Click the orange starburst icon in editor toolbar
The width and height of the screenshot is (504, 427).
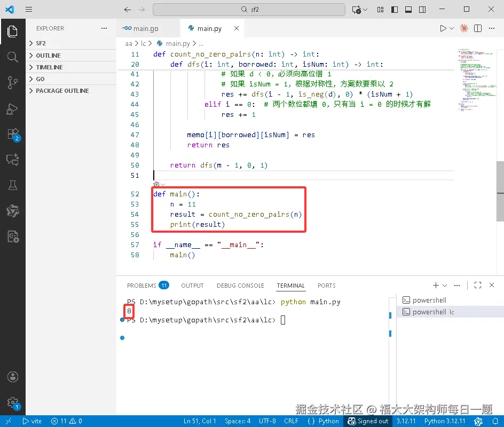pyautogui.click(x=464, y=28)
